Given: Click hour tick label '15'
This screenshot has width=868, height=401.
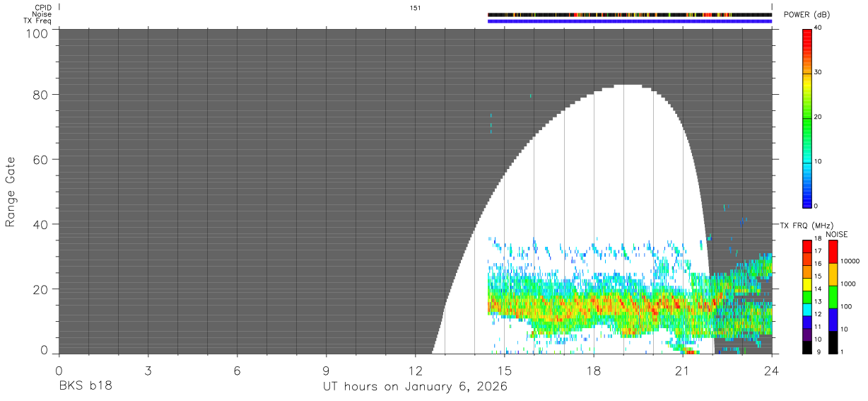Looking at the screenshot, I should coord(505,370).
